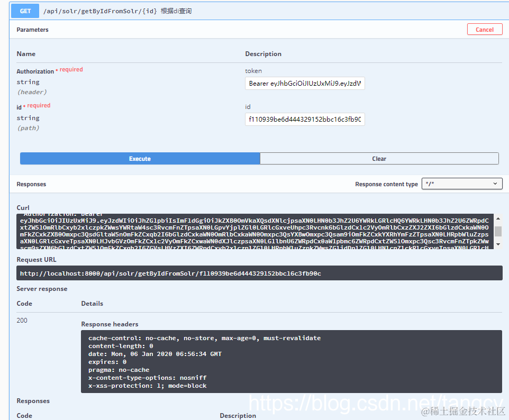Click the (path) parameter location text
Image resolution: width=509 pixels, height=420 pixels.
(28, 128)
